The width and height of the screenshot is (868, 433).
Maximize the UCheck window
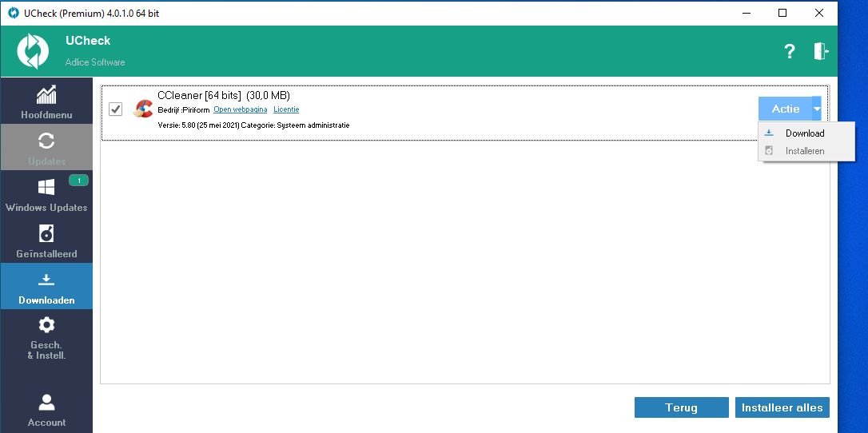click(x=782, y=13)
